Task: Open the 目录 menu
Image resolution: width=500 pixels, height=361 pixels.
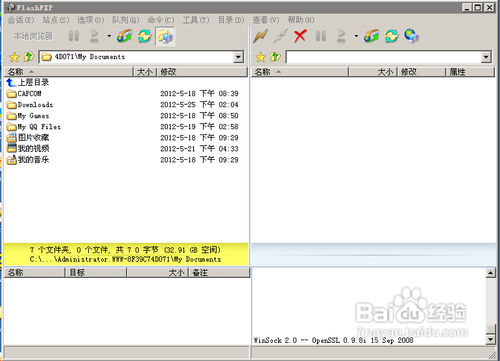Action: pyautogui.click(x=231, y=20)
